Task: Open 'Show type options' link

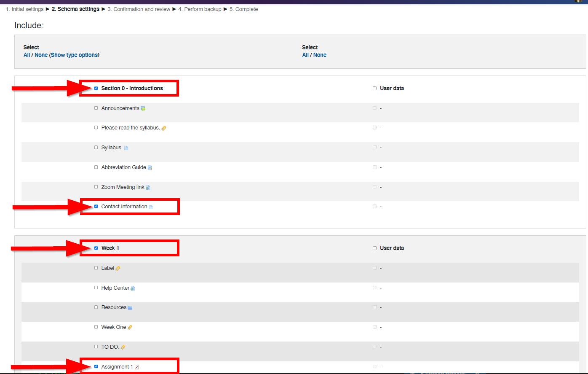Action: tap(75, 55)
